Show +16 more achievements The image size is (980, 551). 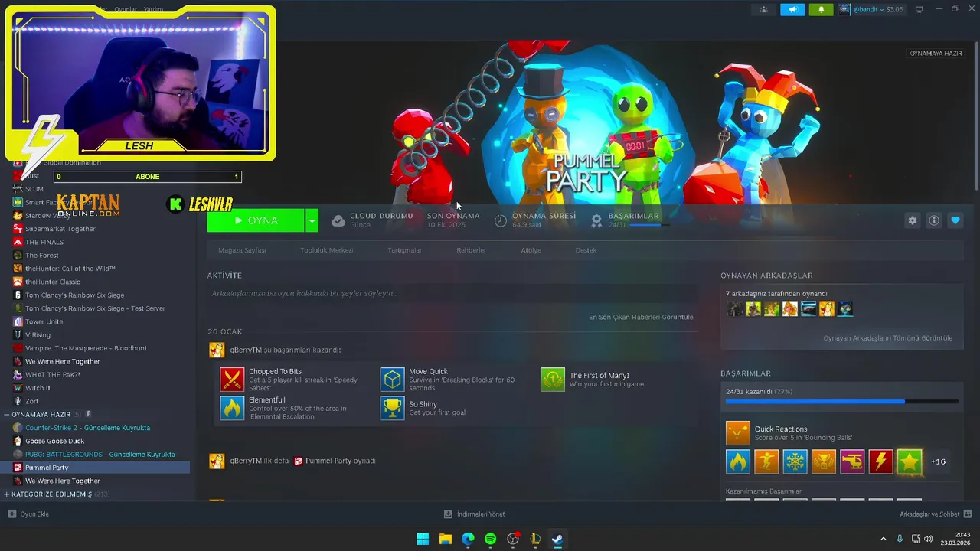pos(938,461)
